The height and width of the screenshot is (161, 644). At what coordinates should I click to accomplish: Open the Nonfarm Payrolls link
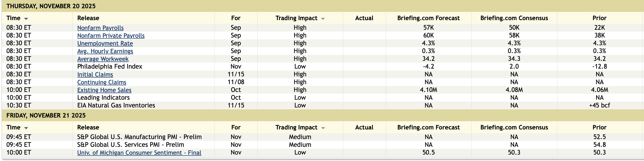(100, 28)
